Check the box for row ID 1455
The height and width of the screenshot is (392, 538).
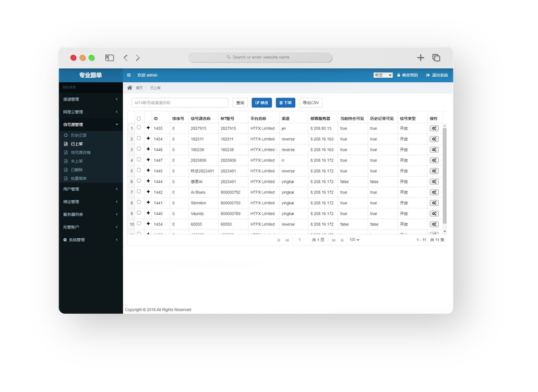(x=139, y=128)
